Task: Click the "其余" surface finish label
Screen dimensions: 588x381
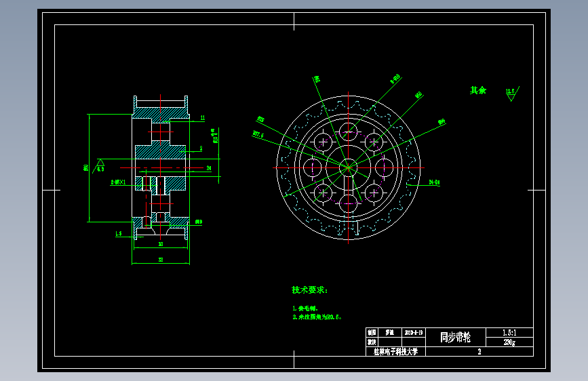Action: (478, 90)
